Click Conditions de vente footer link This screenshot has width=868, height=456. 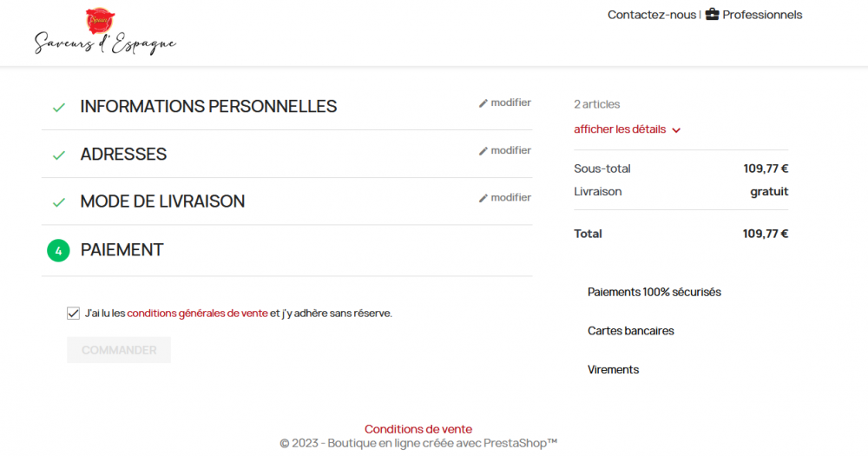(418, 429)
